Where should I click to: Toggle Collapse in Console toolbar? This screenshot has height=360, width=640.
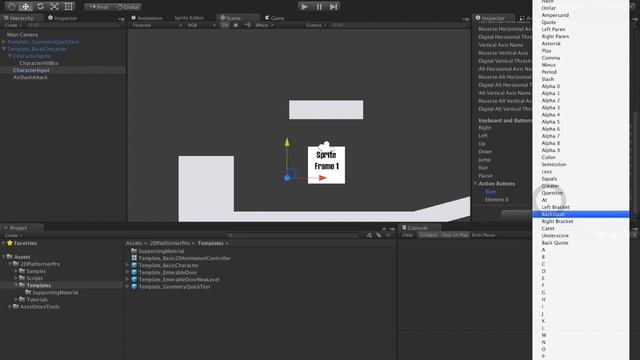point(428,235)
